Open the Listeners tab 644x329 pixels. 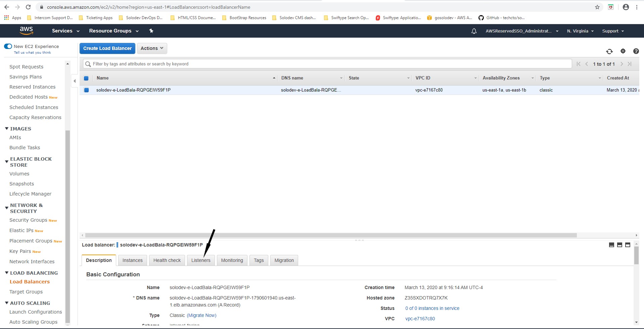201,260
